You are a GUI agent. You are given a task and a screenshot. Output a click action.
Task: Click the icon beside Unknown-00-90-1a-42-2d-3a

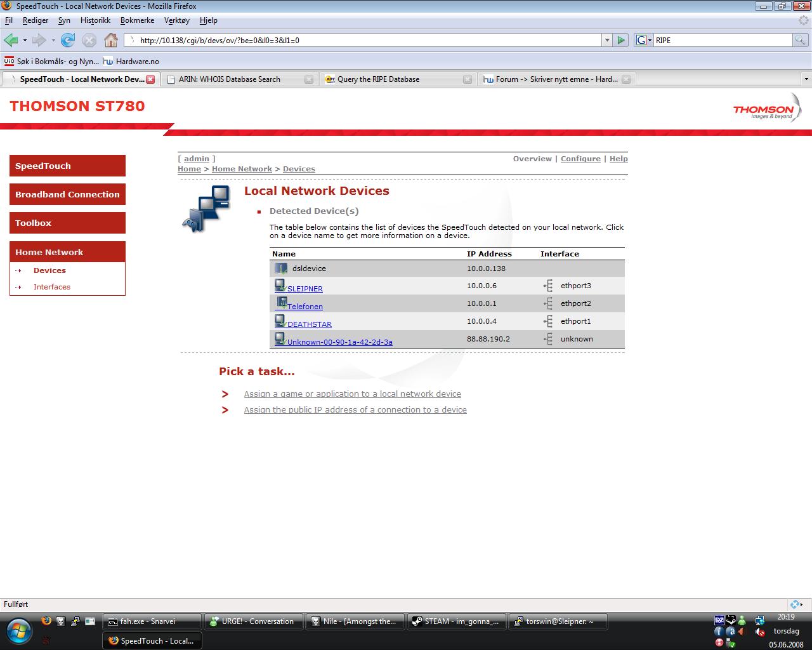[280, 339]
